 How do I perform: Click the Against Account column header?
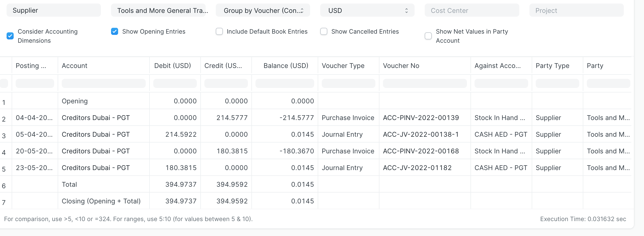coord(501,66)
